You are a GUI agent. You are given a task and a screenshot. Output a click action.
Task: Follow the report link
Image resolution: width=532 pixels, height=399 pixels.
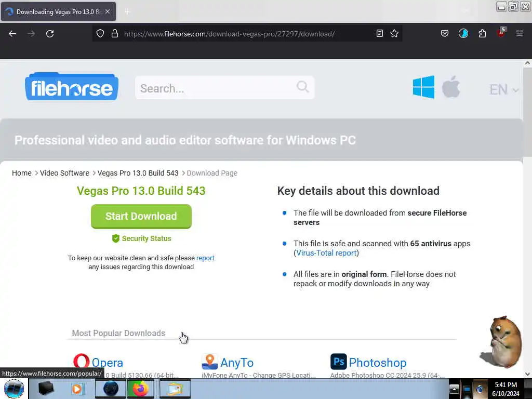pos(205,258)
